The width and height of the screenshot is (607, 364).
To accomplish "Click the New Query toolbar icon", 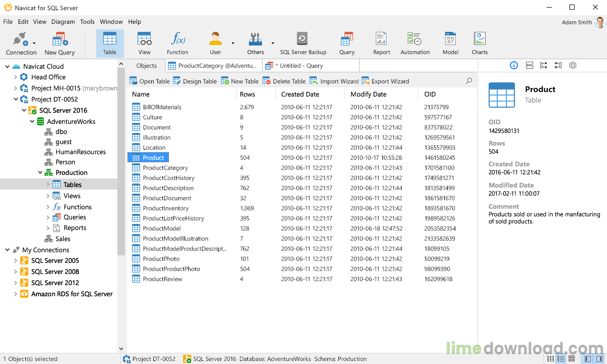I will tap(60, 43).
